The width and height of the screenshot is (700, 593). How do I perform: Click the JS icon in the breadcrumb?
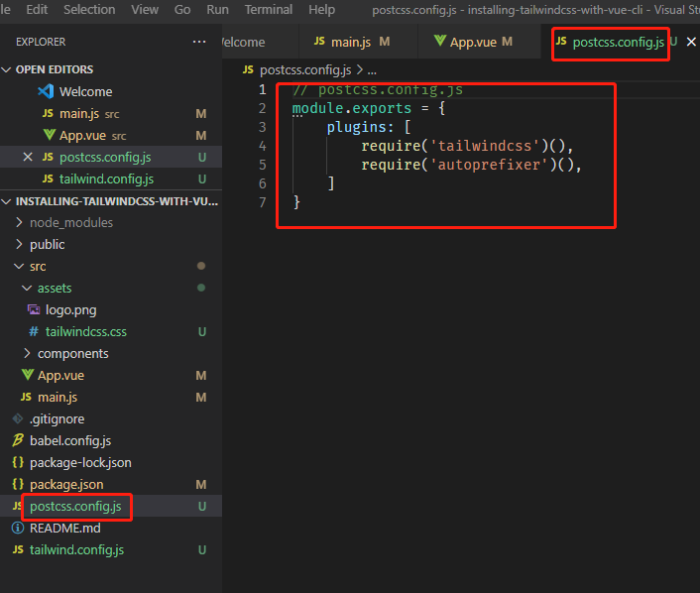tap(248, 69)
